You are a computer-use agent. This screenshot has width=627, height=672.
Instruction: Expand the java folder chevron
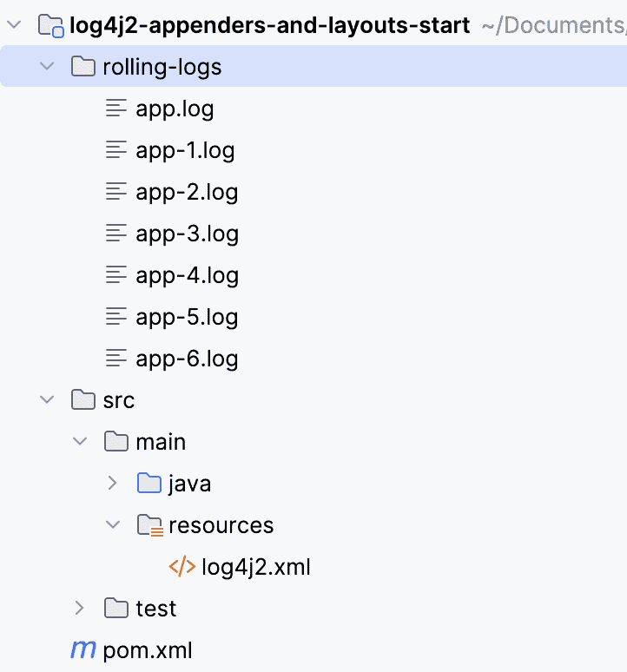pyautogui.click(x=113, y=484)
